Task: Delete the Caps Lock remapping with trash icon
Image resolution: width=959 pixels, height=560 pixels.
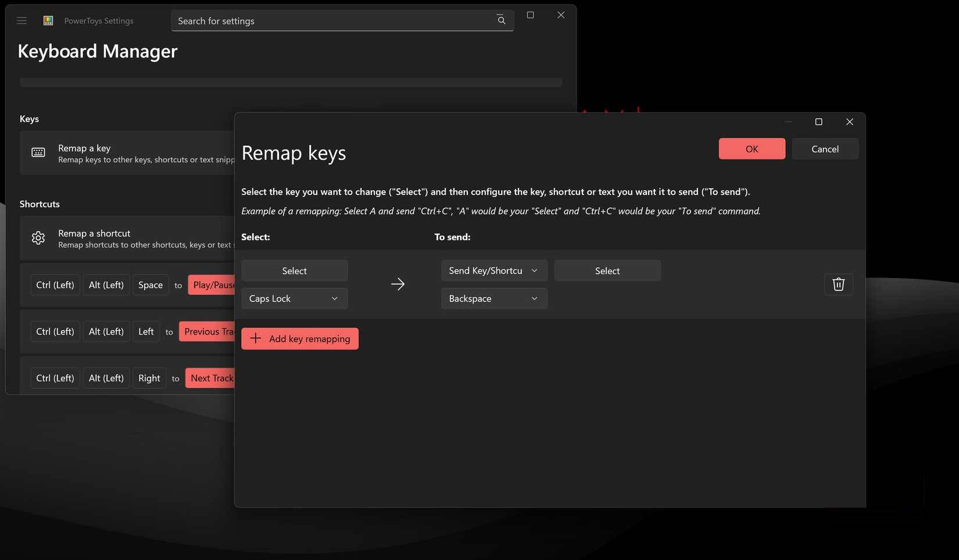Action: click(x=838, y=284)
